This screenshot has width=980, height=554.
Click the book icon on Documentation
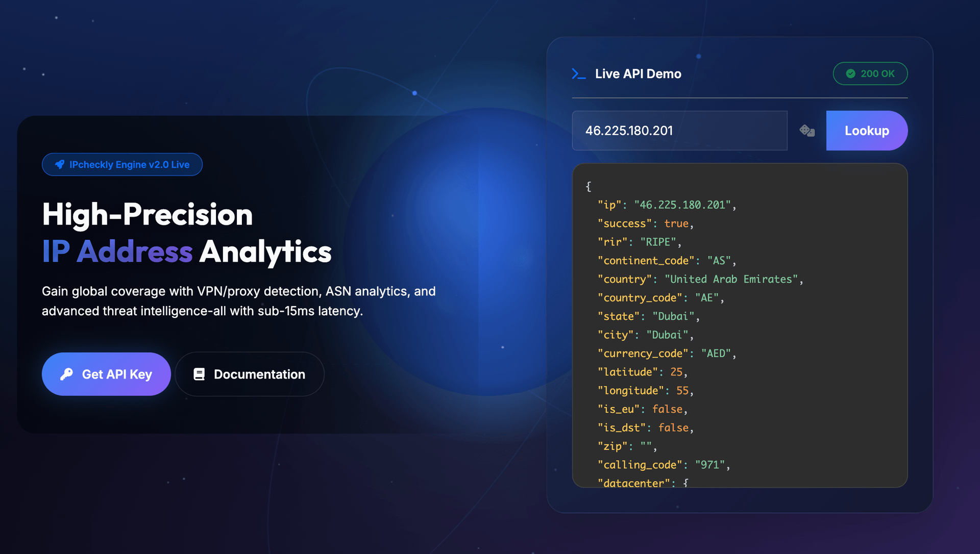pyautogui.click(x=199, y=374)
